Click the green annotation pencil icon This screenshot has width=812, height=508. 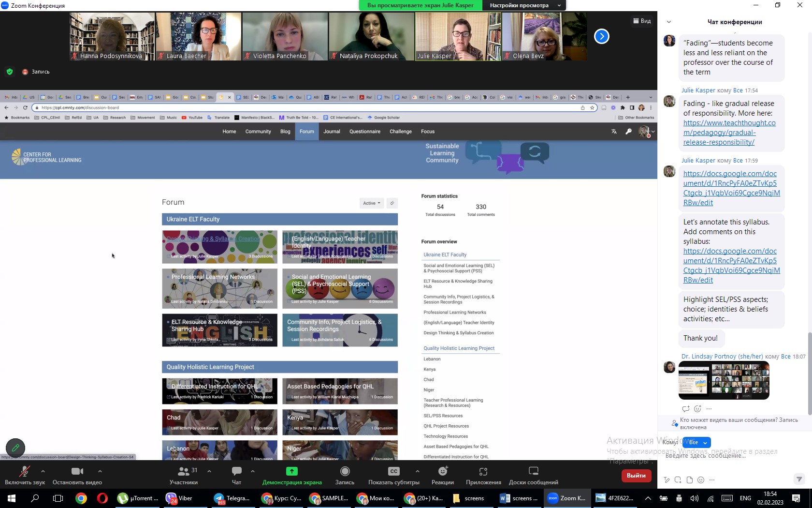pos(15,448)
